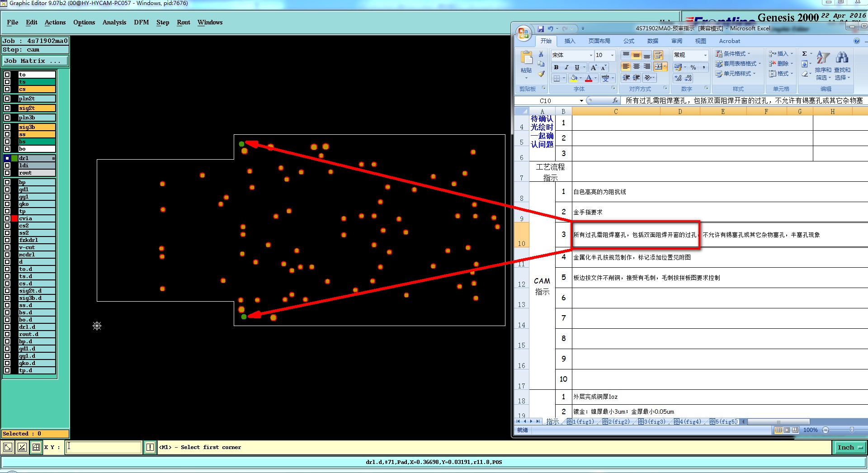This screenshot has width=868, height=473.
Task: Select the 'ldi' layer row
Action: pos(37,166)
